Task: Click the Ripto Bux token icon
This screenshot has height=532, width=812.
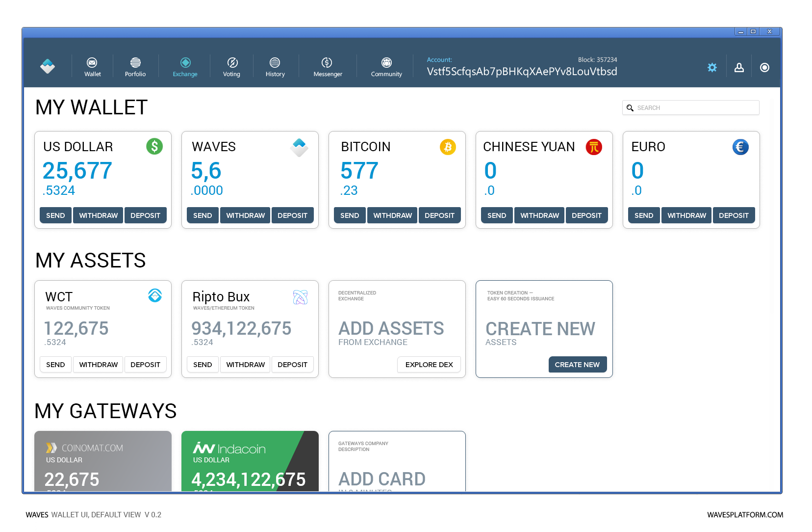Action: coord(300,297)
